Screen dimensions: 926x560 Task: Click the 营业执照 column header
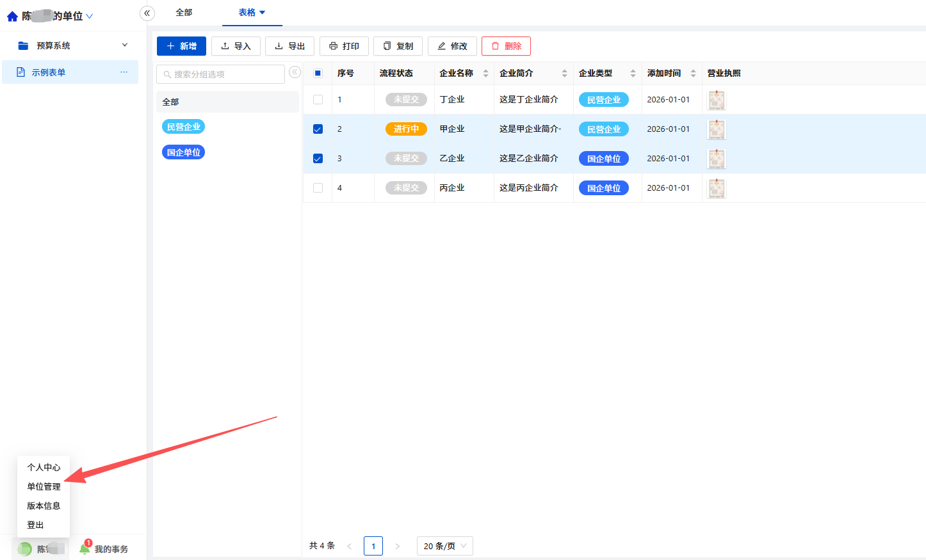pos(724,74)
